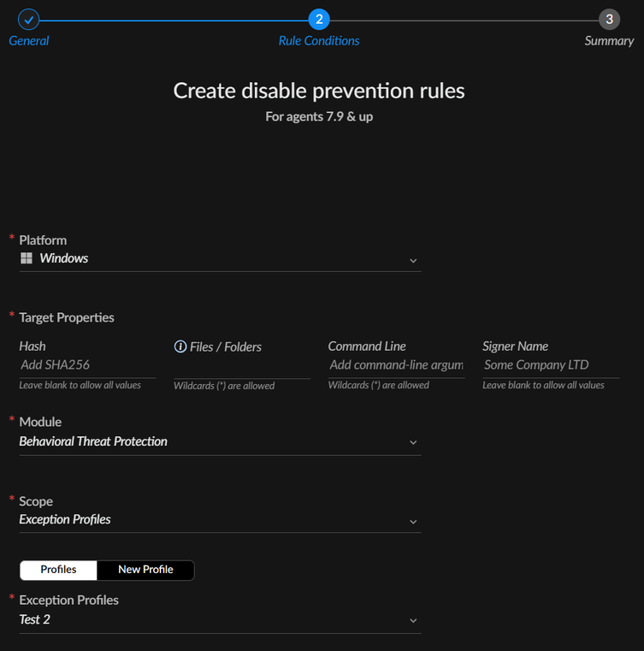Select the Profiles toggle option

pos(58,570)
